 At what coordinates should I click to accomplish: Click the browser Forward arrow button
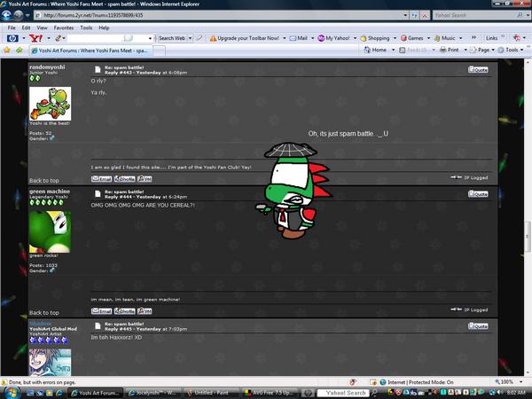pyautogui.click(x=19, y=15)
